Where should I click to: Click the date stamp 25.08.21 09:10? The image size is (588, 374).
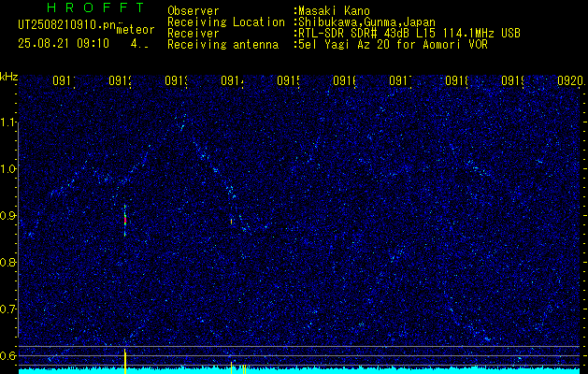coord(64,44)
